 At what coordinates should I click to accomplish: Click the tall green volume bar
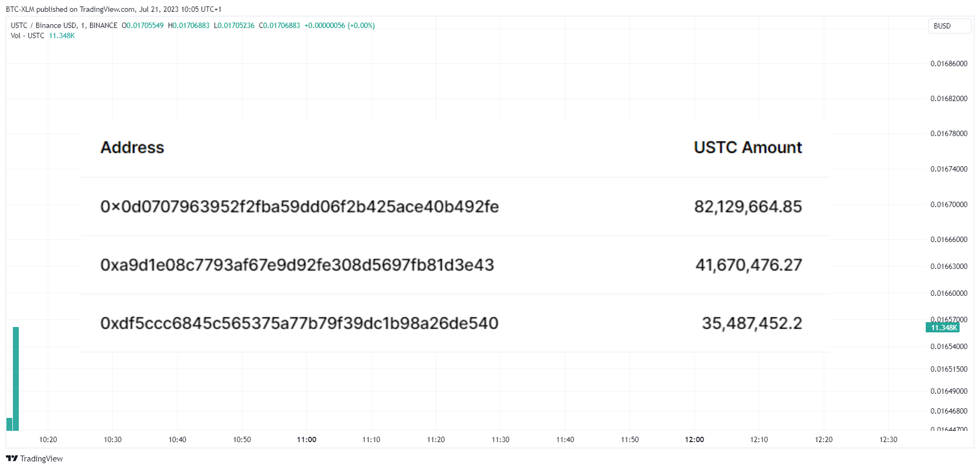point(16,379)
